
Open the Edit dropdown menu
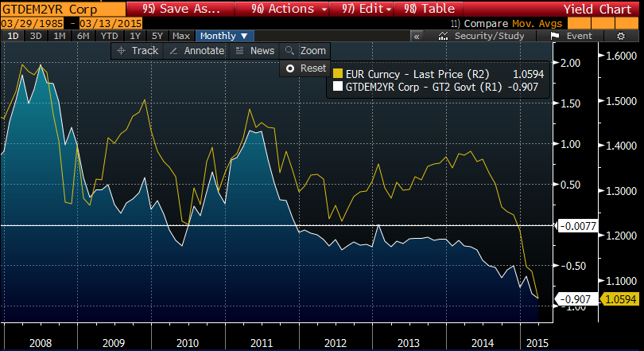(367, 9)
